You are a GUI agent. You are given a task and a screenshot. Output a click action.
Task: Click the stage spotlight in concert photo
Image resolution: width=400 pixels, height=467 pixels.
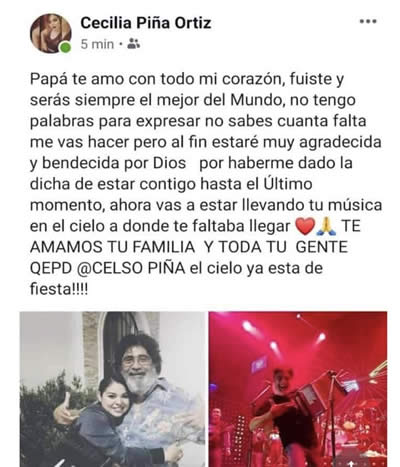(248, 327)
